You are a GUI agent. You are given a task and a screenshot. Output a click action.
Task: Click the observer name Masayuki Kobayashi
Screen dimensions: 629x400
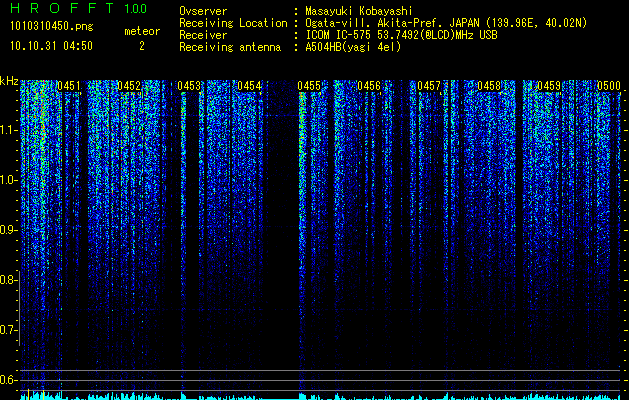click(359, 11)
